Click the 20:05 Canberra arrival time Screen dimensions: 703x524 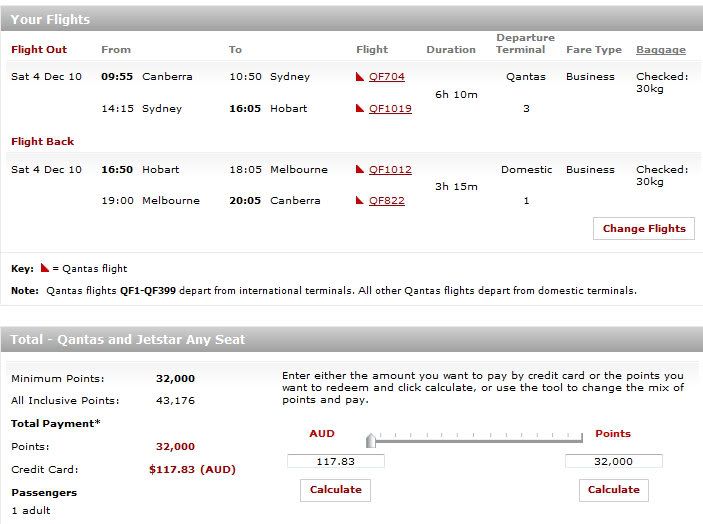pos(245,200)
